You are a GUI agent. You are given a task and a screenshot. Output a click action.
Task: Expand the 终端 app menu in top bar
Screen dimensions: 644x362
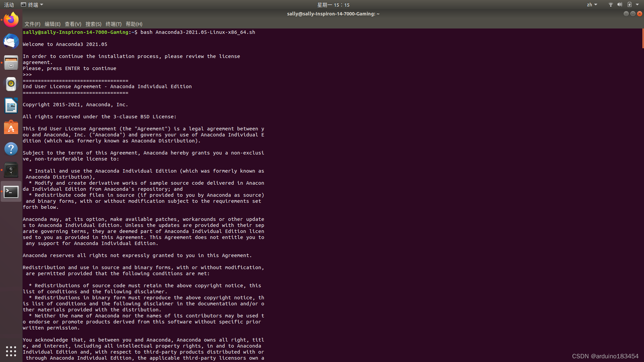coord(33,5)
